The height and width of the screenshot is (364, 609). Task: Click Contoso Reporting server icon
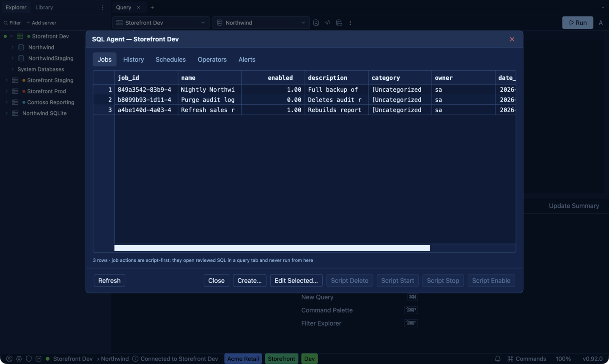point(15,102)
